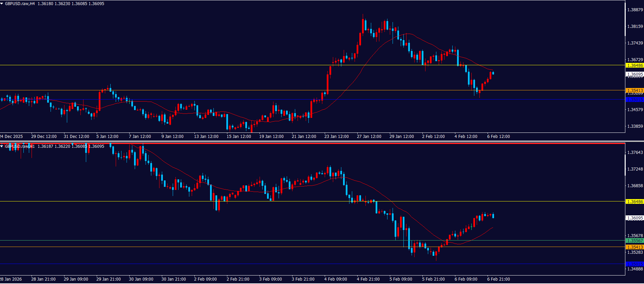Select the orange 1.35413 price label on H4 chart

[634, 91]
